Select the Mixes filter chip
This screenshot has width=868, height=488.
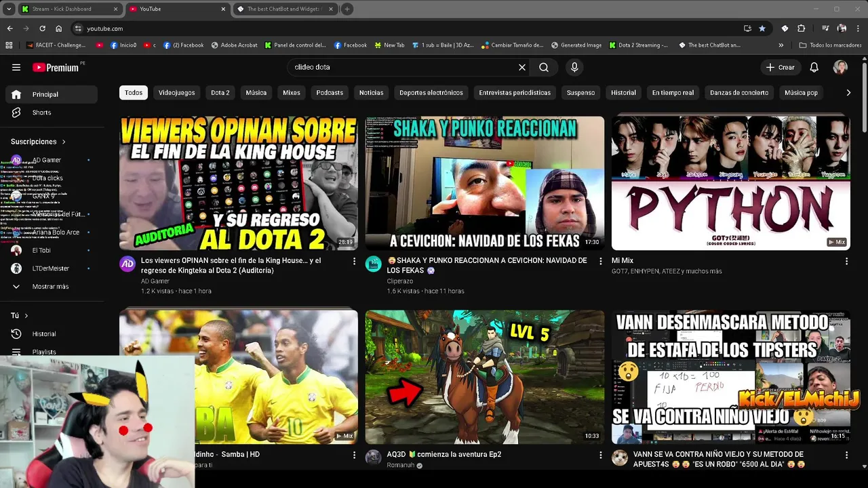(x=292, y=92)
